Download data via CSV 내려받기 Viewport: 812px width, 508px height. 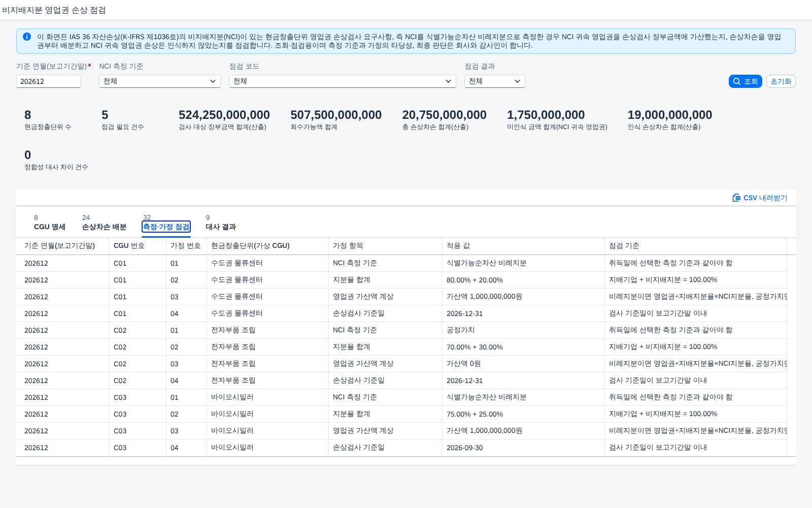click(760, 198)
